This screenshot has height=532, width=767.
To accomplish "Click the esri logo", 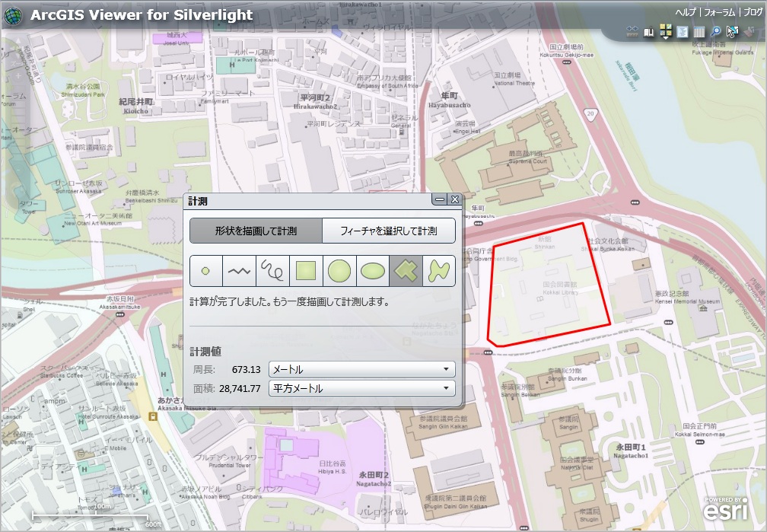I will click(x=726, y=509).
